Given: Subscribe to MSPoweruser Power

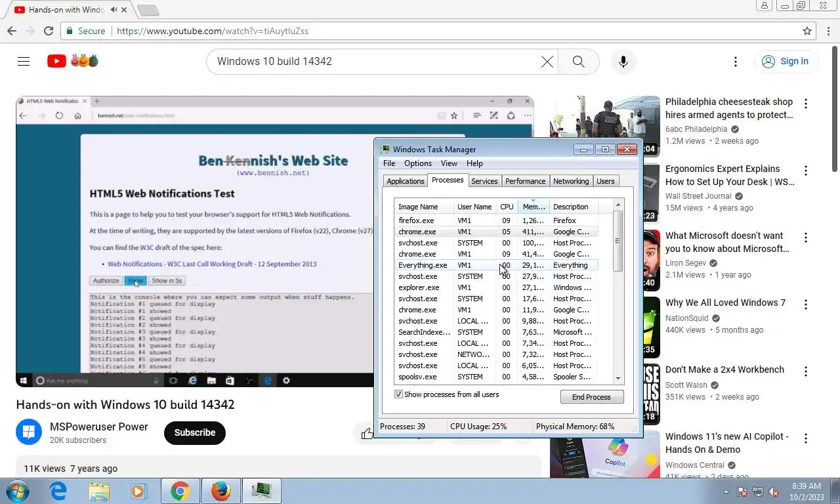Looking at the screenshot, I should [195, 432].
